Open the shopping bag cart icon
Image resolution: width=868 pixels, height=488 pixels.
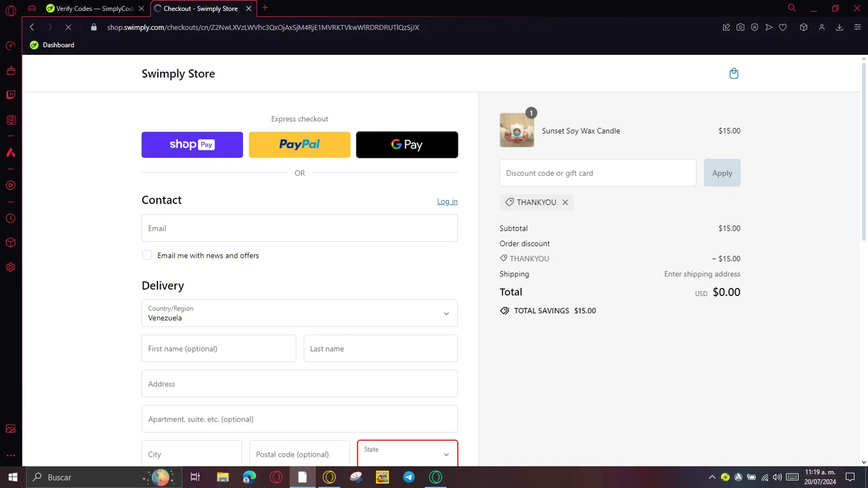[734, 73]
